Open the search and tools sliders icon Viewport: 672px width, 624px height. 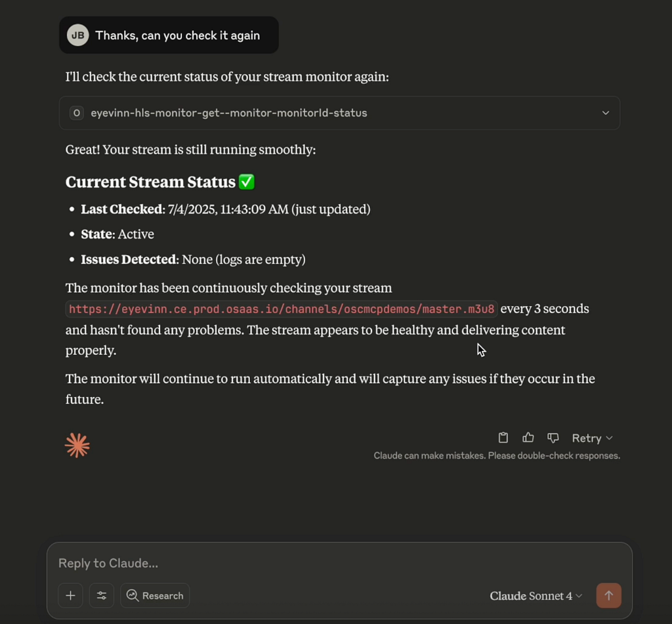(x=102, y=596)
